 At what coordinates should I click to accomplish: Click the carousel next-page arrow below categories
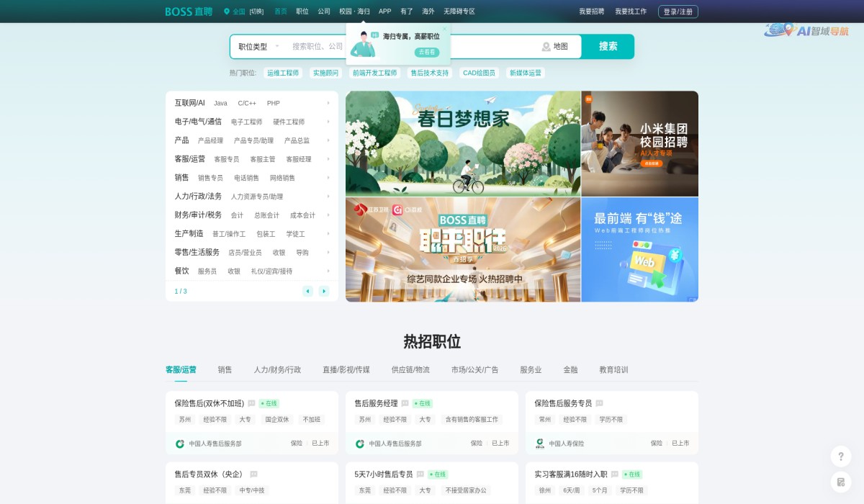[324, 291]
